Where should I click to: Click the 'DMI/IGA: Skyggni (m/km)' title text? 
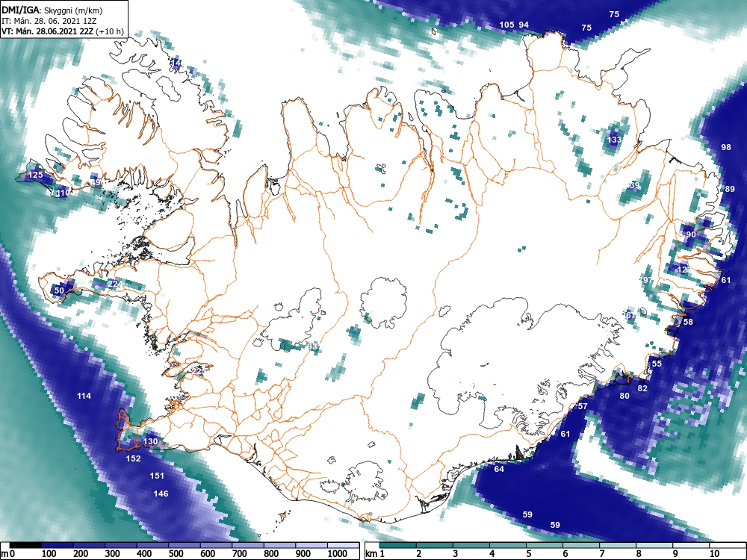pos(52,10)
